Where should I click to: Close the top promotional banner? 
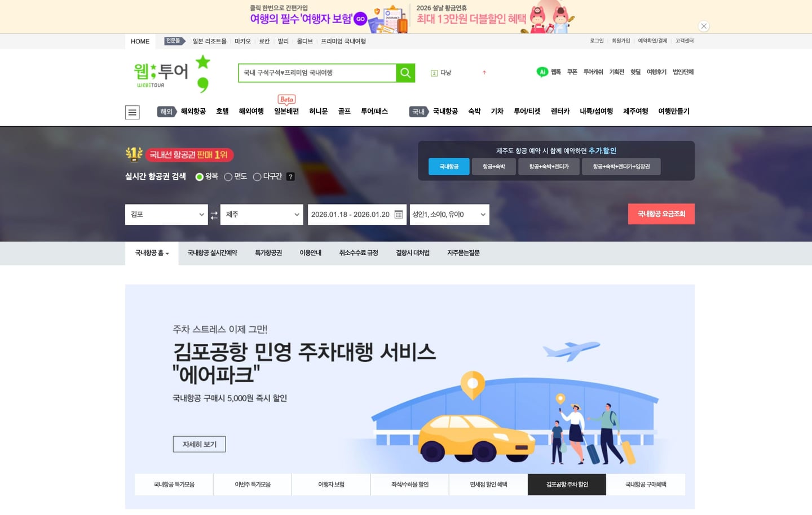704,26
